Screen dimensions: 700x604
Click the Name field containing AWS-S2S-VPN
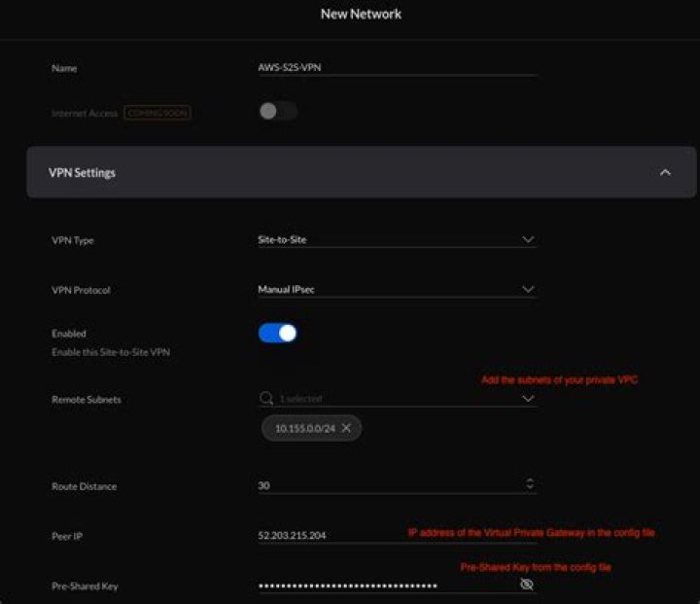pyautogui.click(x=389, y=68)
